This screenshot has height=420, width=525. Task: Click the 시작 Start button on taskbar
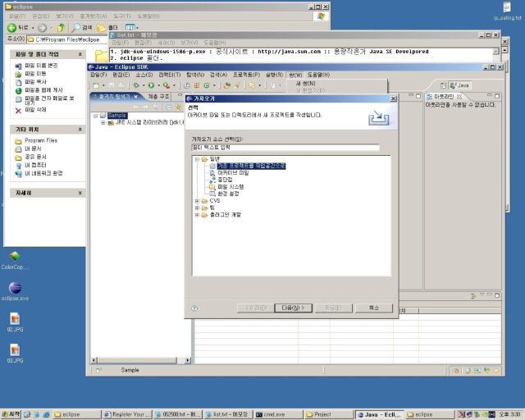click(11, 414)
